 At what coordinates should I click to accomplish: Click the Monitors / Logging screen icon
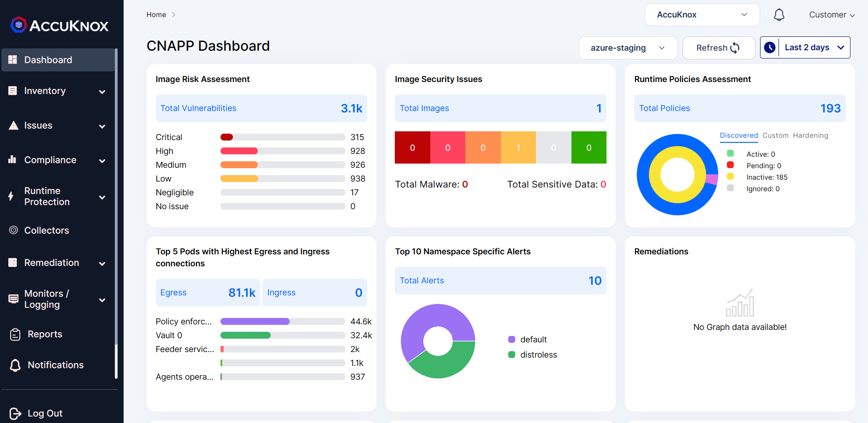tap(13, 299)
